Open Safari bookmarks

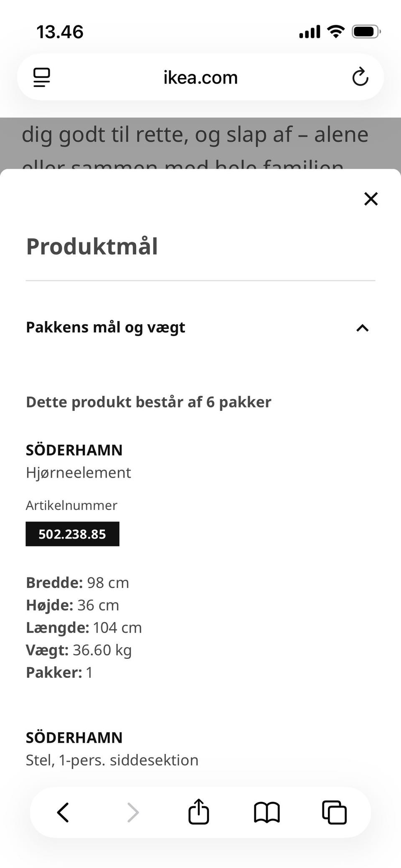pos(266,812)
